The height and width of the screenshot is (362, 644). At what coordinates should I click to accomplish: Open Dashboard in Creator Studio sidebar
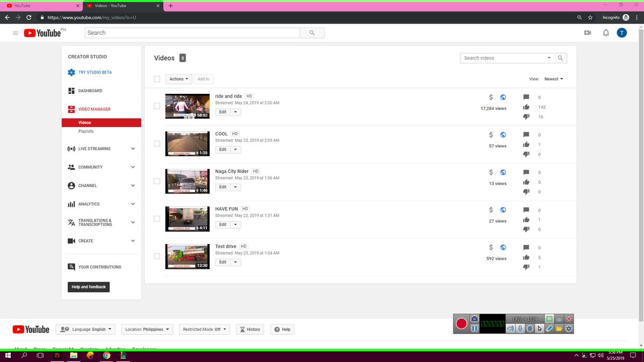(x=90, y=91)
